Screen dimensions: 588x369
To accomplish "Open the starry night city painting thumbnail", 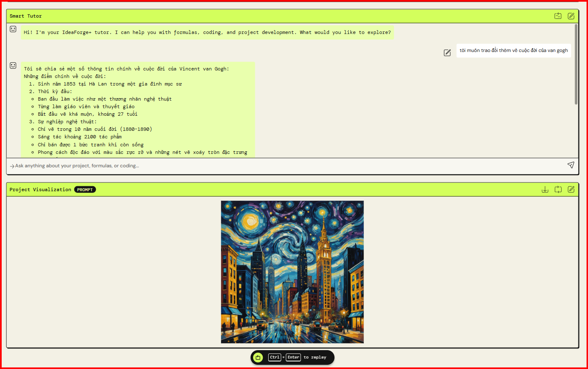I will coord(292,272).
